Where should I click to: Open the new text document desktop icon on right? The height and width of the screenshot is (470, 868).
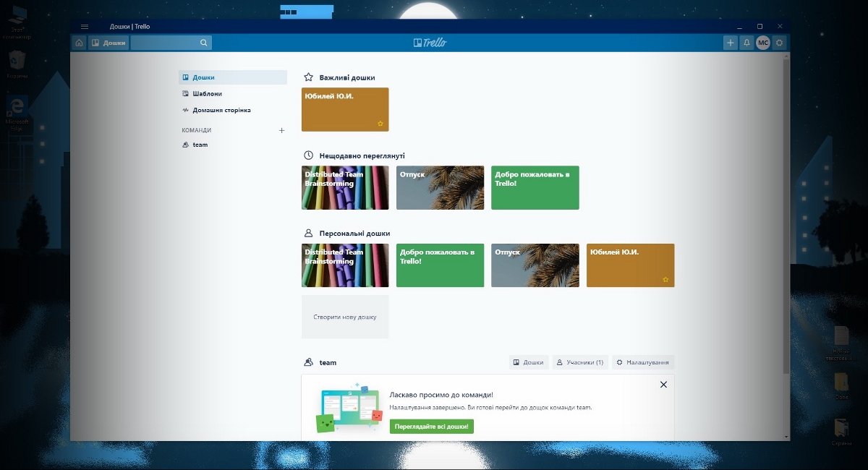click(x=842, y=344)
